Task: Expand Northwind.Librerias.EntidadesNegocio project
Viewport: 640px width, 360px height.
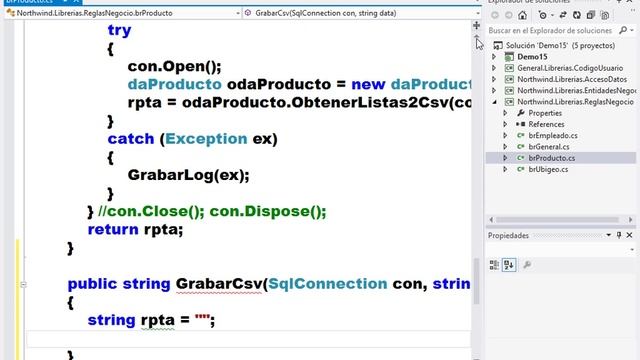Action: pyautogui.click(x=494, y=90)
